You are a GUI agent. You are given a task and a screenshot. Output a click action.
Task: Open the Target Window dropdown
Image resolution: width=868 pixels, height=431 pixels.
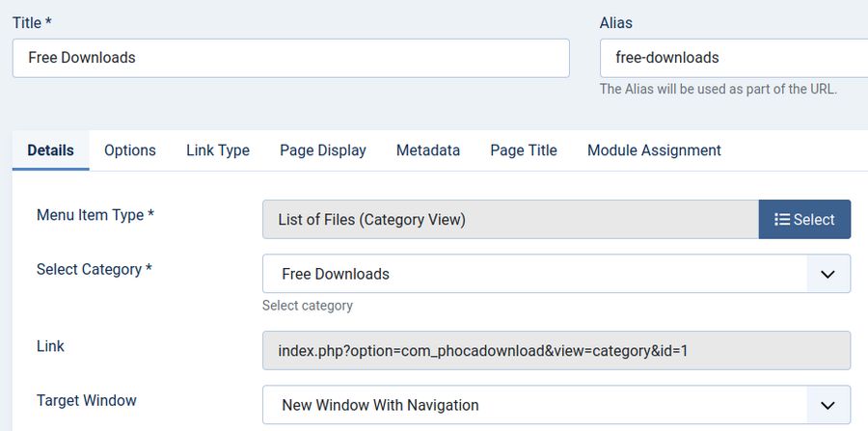[535, 405]
